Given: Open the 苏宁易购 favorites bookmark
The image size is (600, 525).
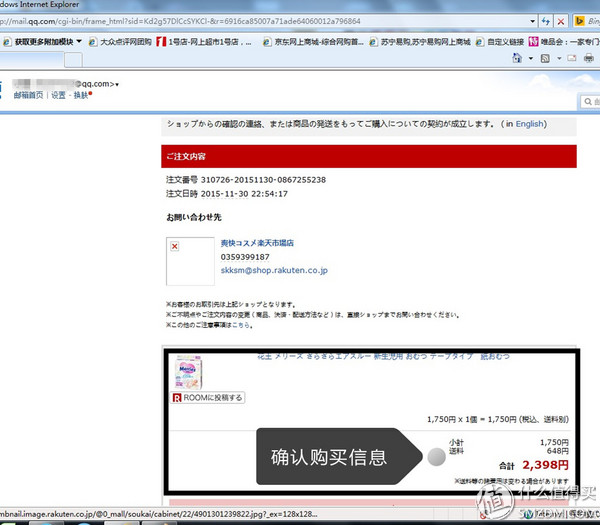Looking at the screenshot, I should pyautogui.click(x=420, y=42).
